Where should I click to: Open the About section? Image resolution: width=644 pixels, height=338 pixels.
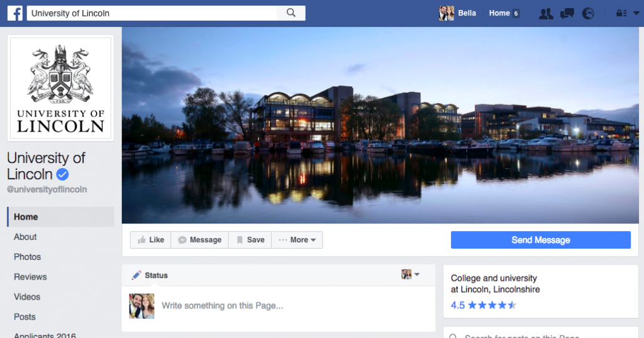[x=25, y=237]
